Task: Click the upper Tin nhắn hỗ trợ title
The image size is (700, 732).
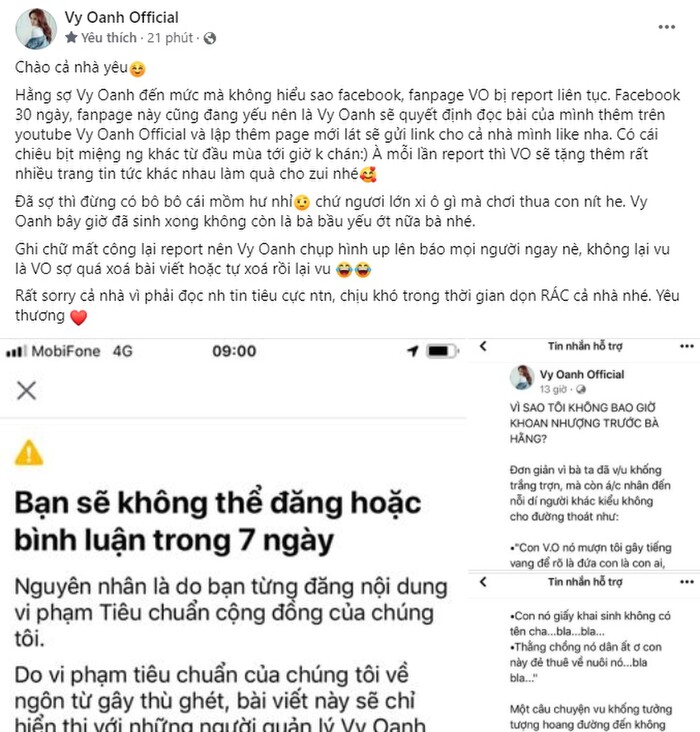Action: point(585,346)
